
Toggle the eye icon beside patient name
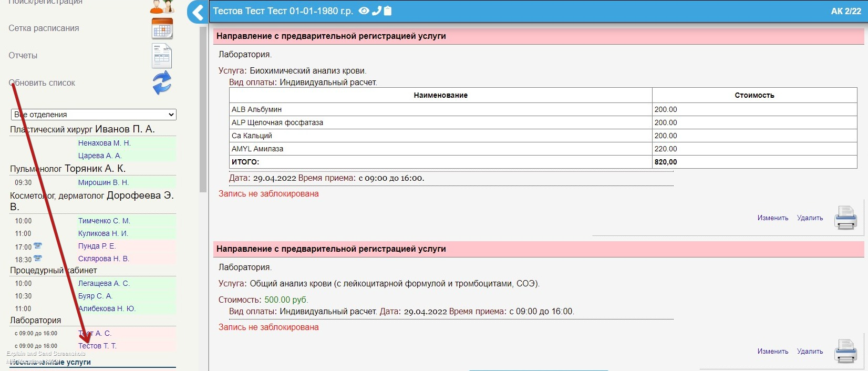(364, 11)
